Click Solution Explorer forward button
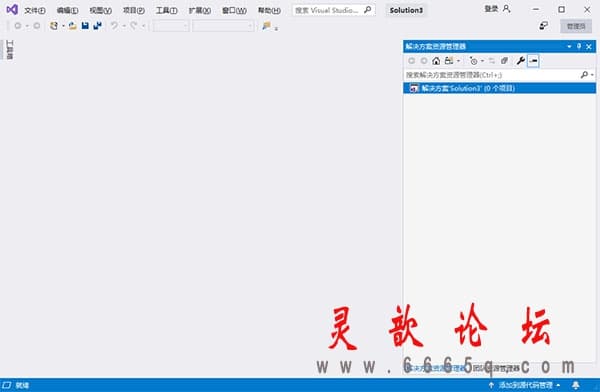 pos(424,60)
